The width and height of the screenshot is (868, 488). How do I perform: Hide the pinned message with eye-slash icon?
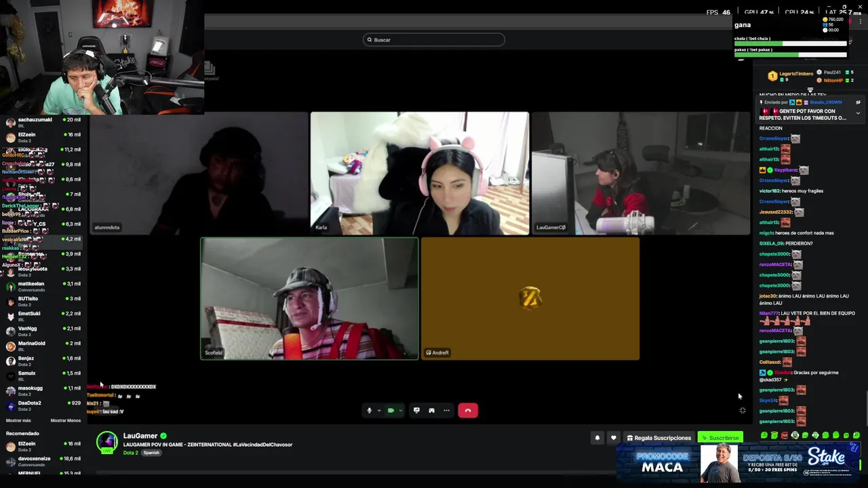[858, 102]
